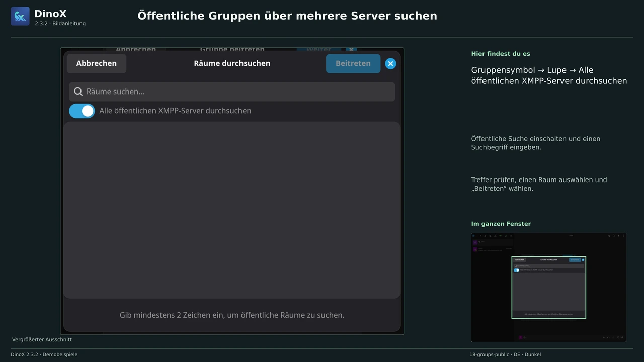This screenshot has width=644, height=362.
Task: Click the DinoX logo icon
Action: pyautogui.click(x=20, y=16)
